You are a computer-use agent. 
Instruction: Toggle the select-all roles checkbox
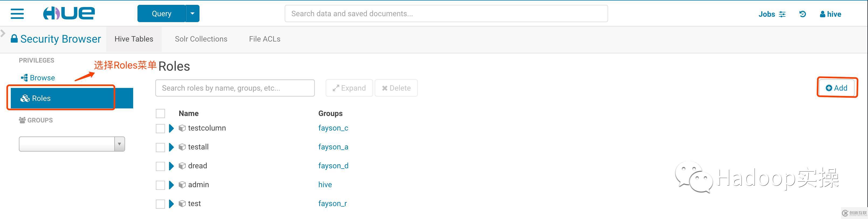tap(160, 114)
